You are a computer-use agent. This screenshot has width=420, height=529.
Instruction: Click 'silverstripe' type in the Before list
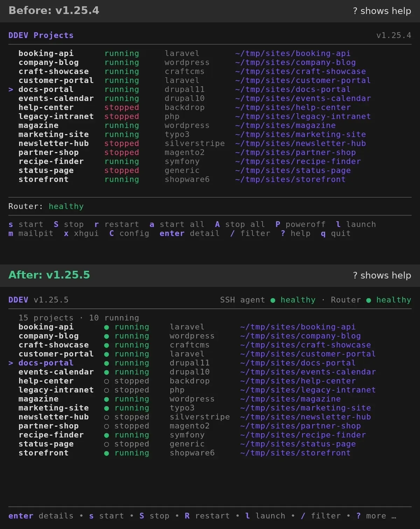click(195, 143)
